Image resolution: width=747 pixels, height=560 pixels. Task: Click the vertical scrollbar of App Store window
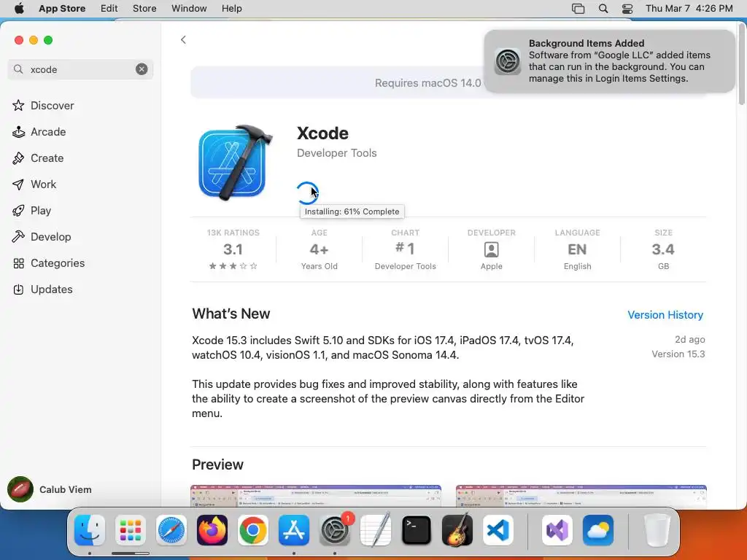pos(741,64)
